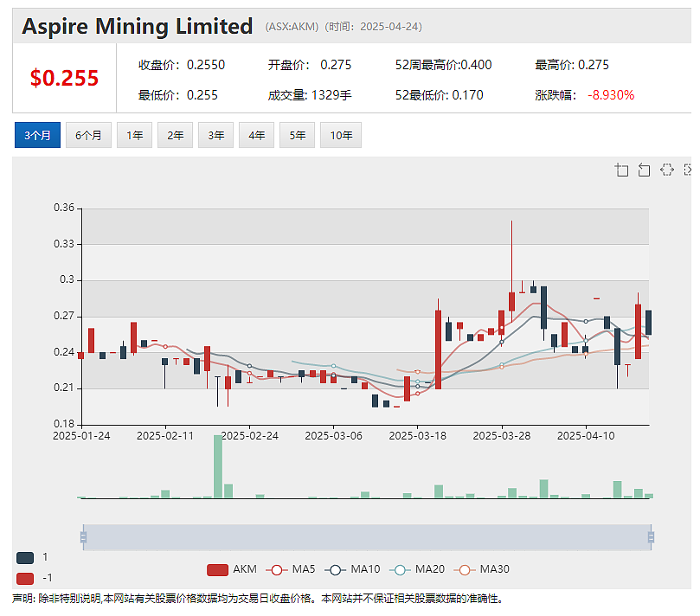Open the 1年 chart range
The width and height of the screenshot is (700, 616).
[x=134, y=135]
